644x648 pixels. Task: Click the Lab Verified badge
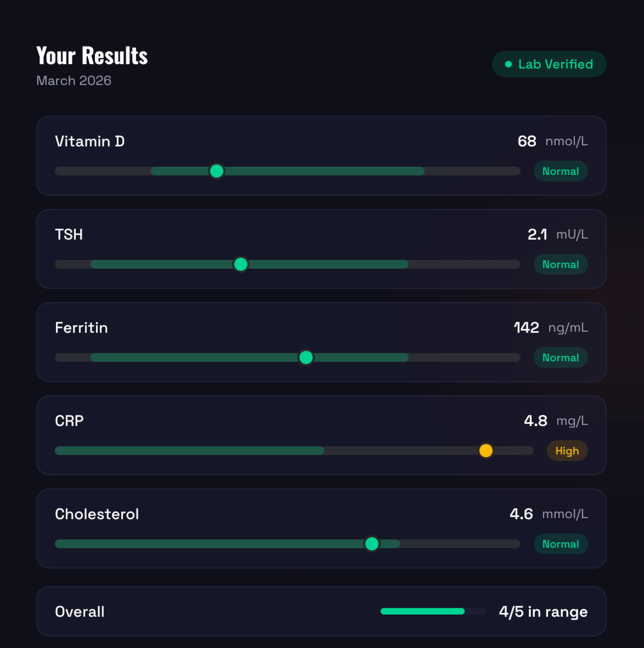pos(549,64)
